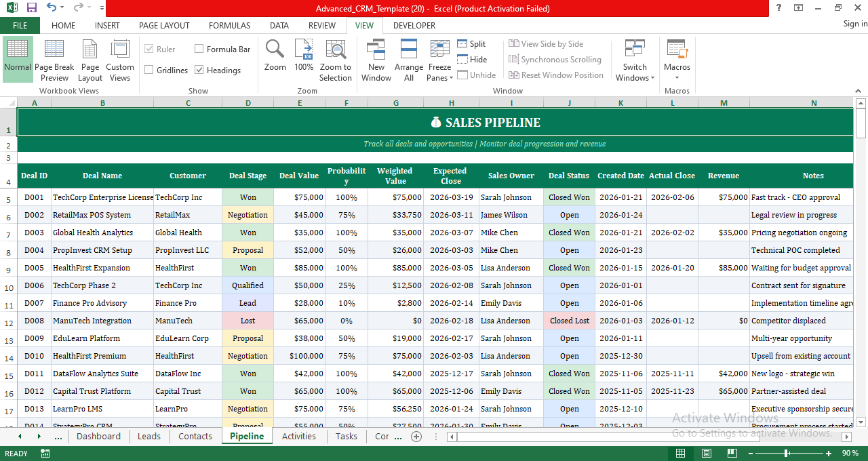This screenshot has width=868, height=461.
Task: Open the FORMULAS ribbon tab
Action: 229,26
